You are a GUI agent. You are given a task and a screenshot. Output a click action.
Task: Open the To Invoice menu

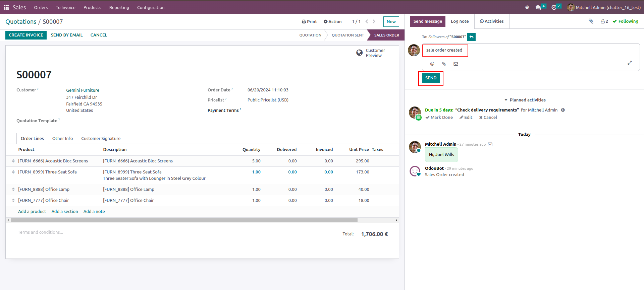coord(65,7)
